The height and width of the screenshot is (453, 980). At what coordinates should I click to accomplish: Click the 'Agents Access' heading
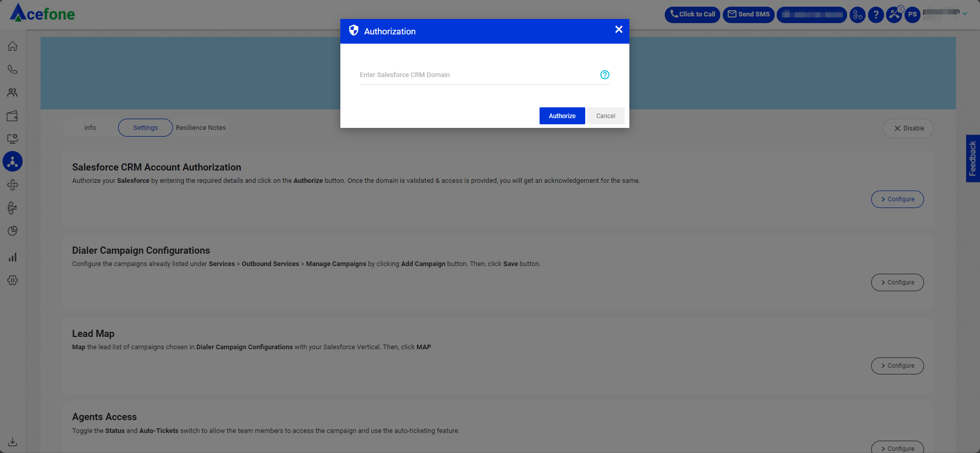104,417
